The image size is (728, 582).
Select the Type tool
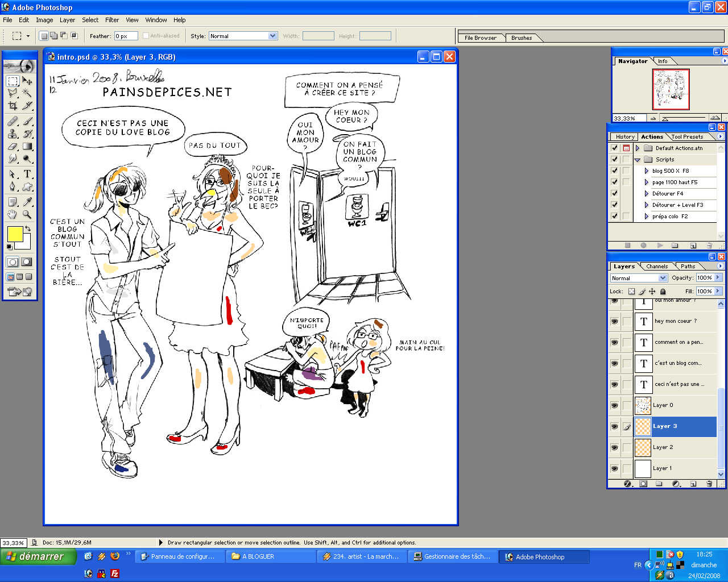(x=27, y=174)
